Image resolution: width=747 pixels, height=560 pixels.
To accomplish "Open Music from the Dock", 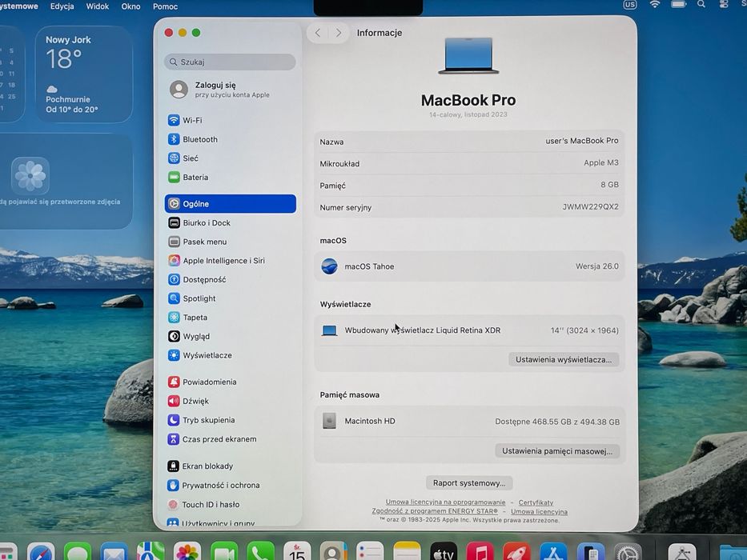I will [480, 552].
